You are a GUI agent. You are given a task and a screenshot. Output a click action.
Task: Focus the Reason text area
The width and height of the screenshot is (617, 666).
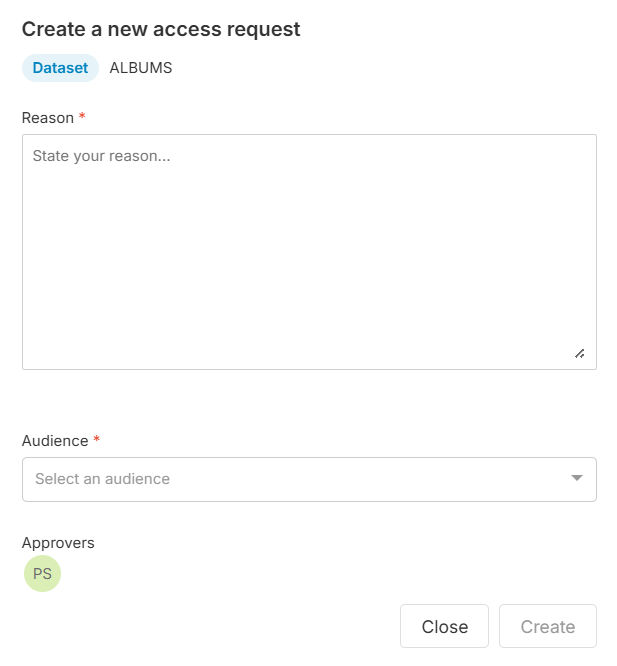[309, 252]
